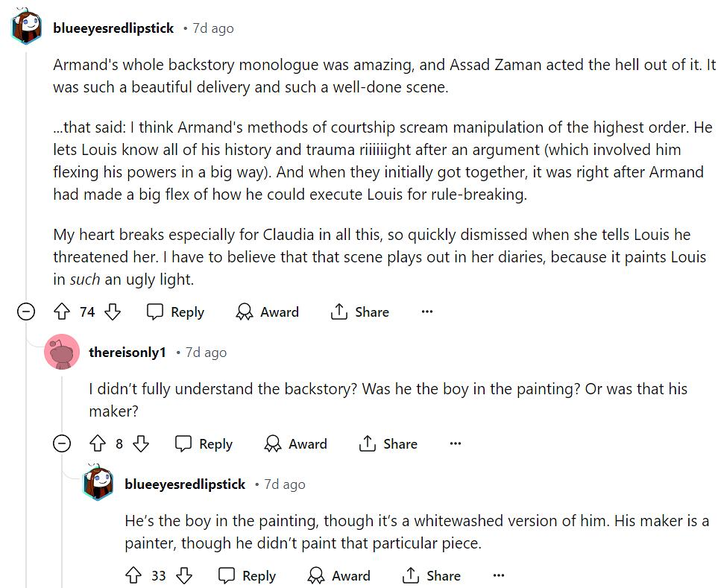718x588 pixels.
Task: Click blueeyesredlipstick's avatar on top comment
Action: coord(27,28)
